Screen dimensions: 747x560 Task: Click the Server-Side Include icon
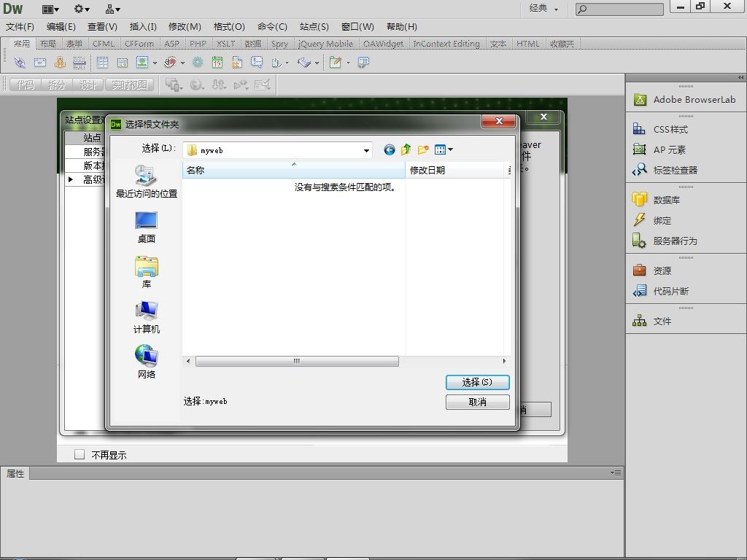click(x=237, y=62)
